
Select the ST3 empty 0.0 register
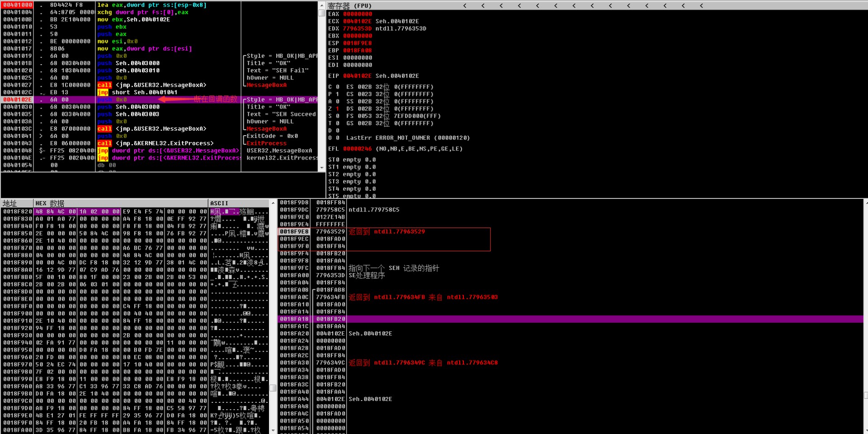point(352,181)
